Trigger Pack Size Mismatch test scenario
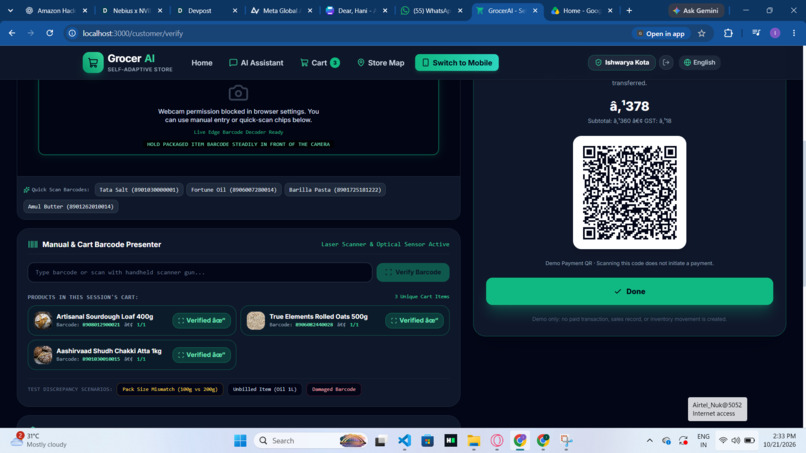The image size is (806, 453). (x=170, y=389)
